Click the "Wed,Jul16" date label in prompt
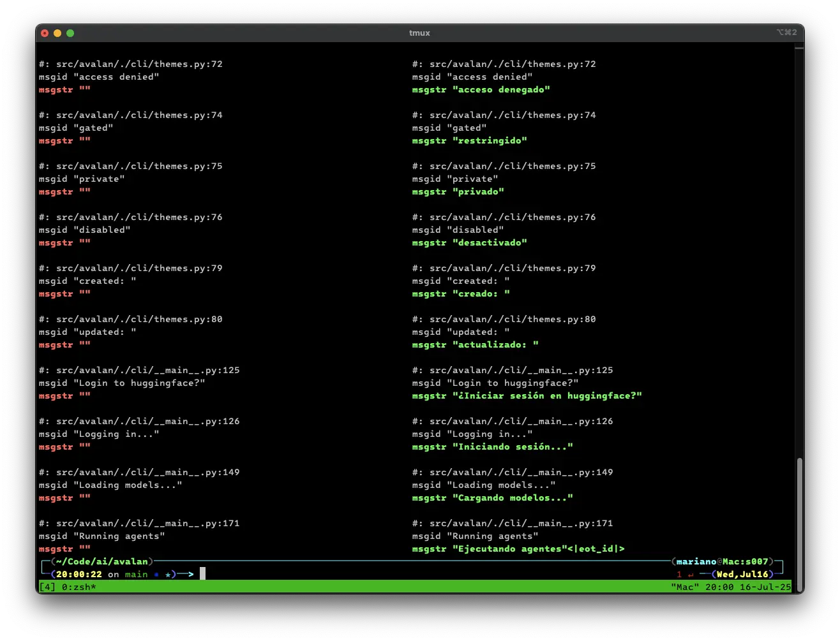The width and height of the screenshot is (840, 641). pyautogui.click(x=742, y=574)
